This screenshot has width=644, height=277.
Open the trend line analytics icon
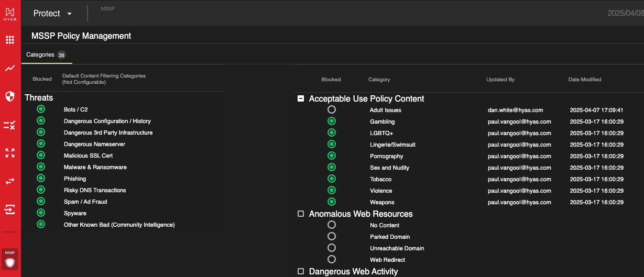pyautogui.click(x=10, y=68)
